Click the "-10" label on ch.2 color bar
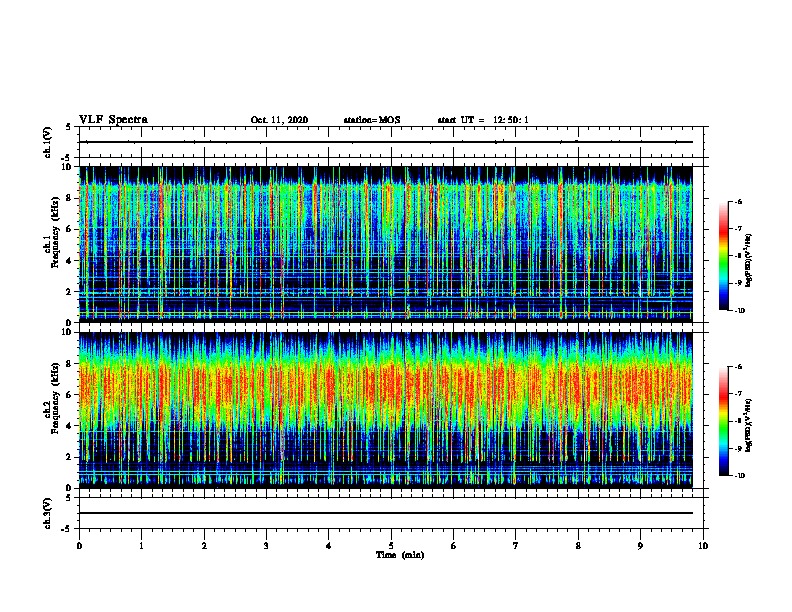792x612 pixels. (x=739, y=476)
